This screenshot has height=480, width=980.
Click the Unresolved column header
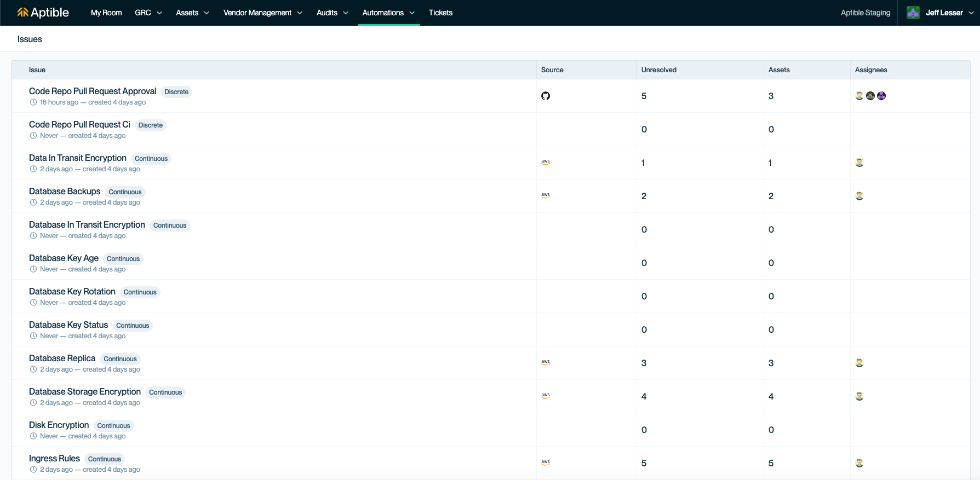[x=659, y=70]
